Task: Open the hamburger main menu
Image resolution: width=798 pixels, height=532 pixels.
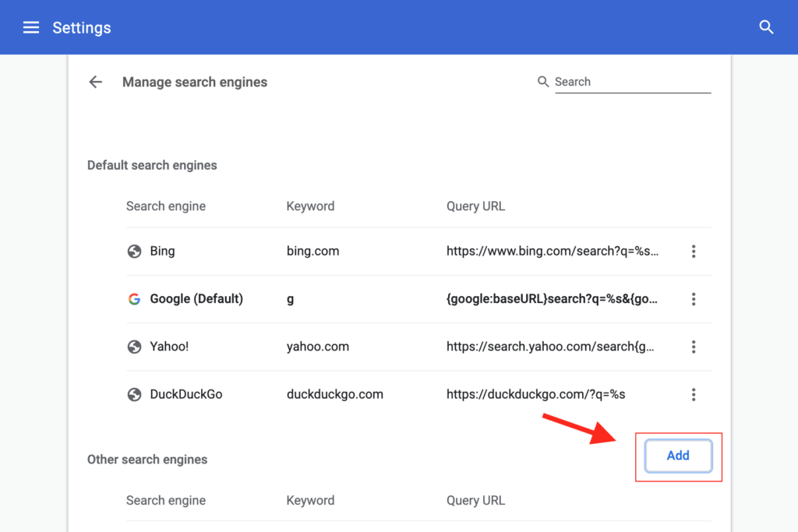Action: click(31, 28)
